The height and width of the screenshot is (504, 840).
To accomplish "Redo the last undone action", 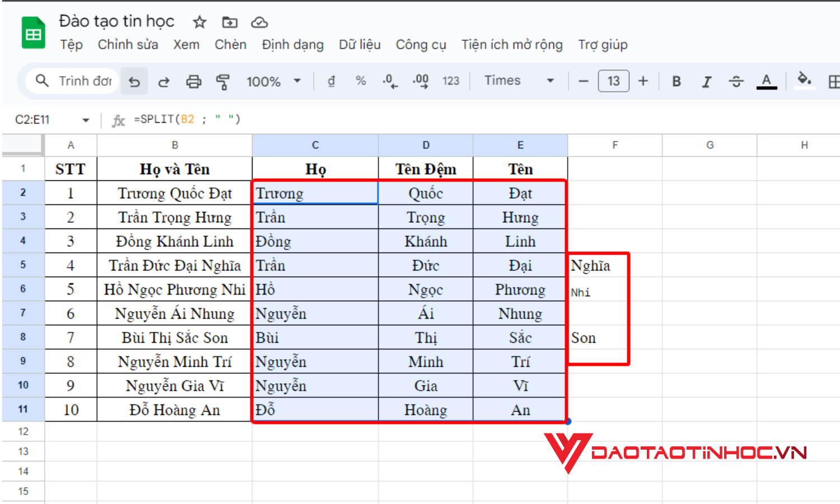I will pos(164,82).
